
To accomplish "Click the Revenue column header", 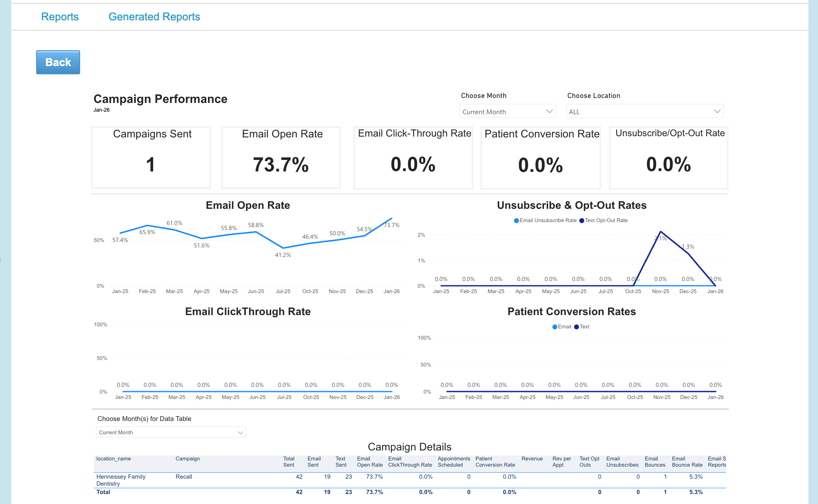I will click(x=532, y=459).
